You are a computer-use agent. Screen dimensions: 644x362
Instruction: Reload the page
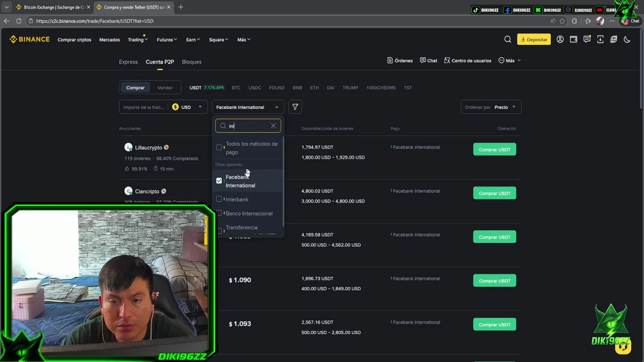(19, 21)
